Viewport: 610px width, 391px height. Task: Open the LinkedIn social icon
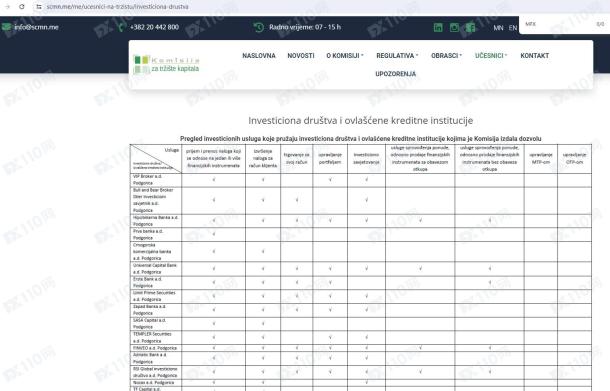tap(438, 27)
